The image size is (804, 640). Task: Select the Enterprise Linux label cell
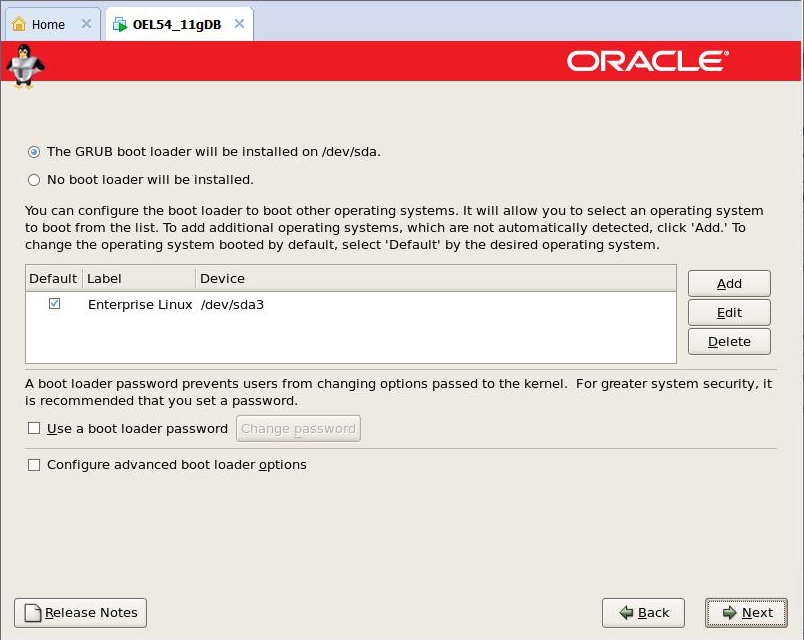pos(140,305)
